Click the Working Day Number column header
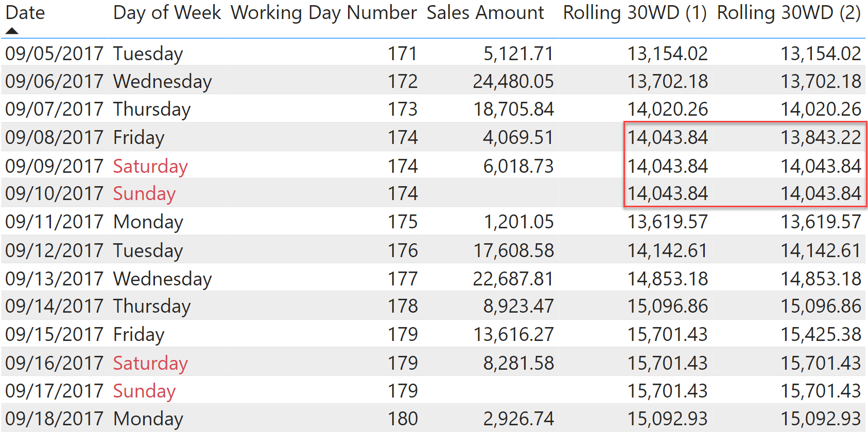The width and height of the screenshot is (868, 433). (x=324, y=12)
